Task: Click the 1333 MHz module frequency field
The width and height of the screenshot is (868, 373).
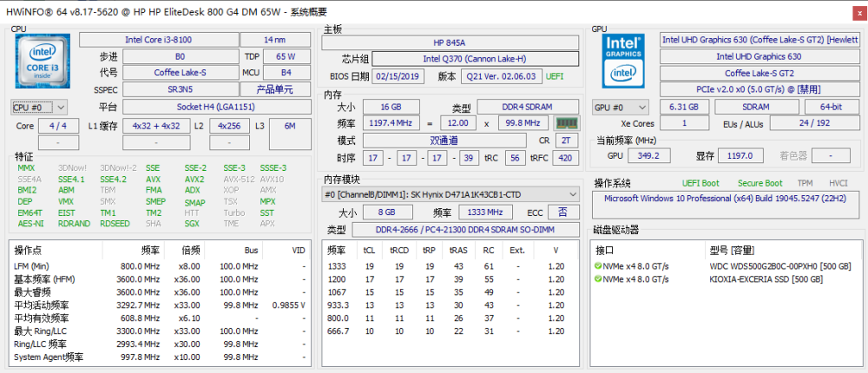Action: [485, 212]
